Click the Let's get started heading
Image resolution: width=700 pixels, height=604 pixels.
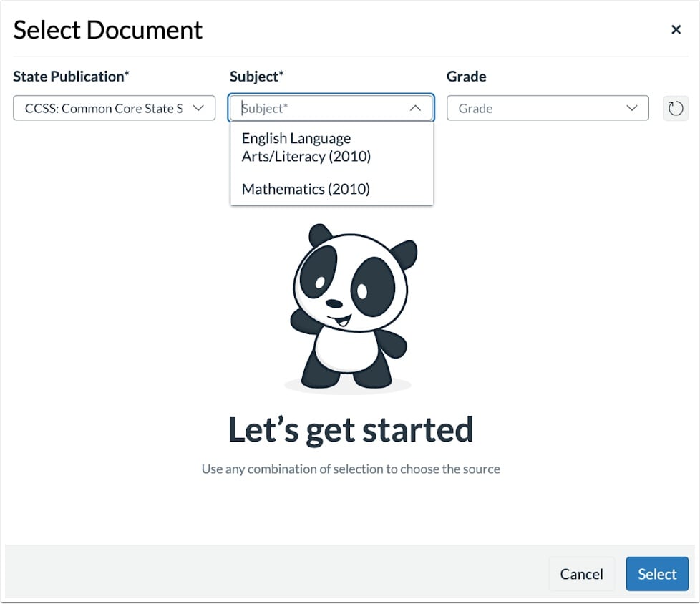[x=350, y=429]
